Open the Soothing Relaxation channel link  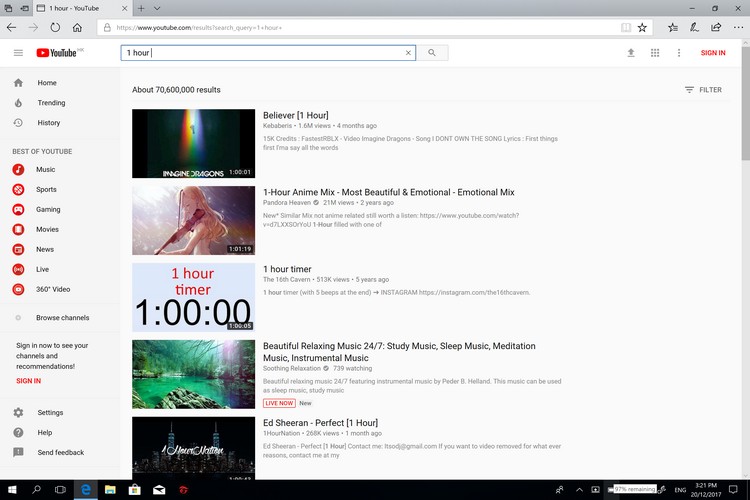[x=291, y=368]
